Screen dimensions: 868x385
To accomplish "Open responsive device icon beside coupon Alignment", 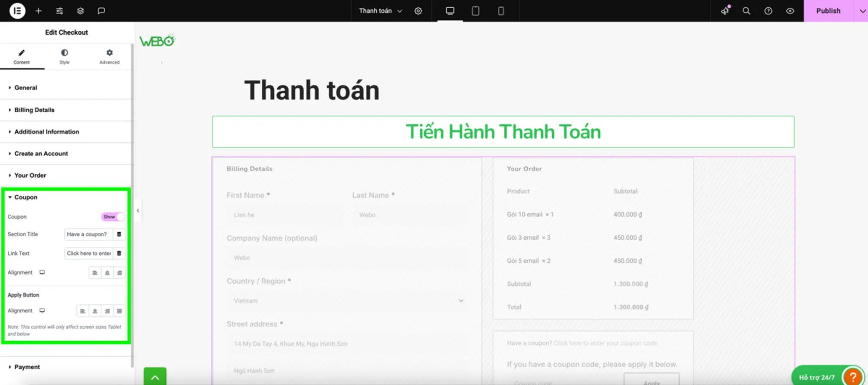I will [42, 272].
